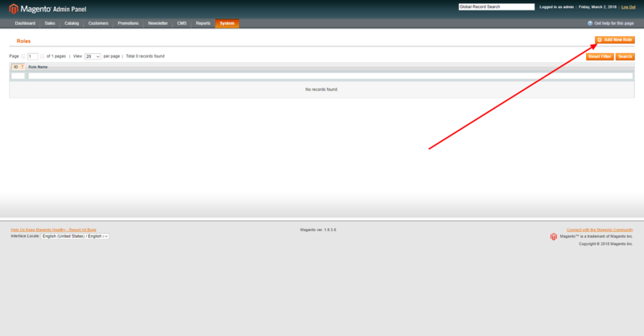Click the Search button
The height and width of the screenshot is (336, 644).
point(625,56)
